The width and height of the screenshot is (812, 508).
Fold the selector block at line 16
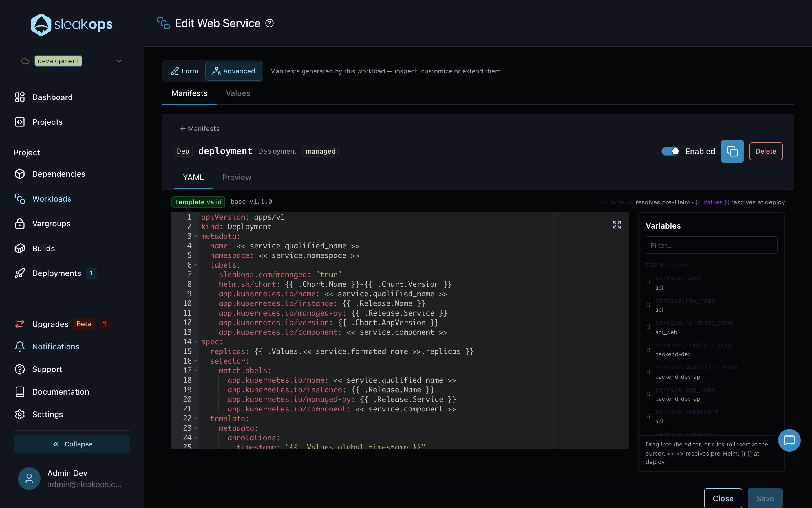click(x=195, y=361)
